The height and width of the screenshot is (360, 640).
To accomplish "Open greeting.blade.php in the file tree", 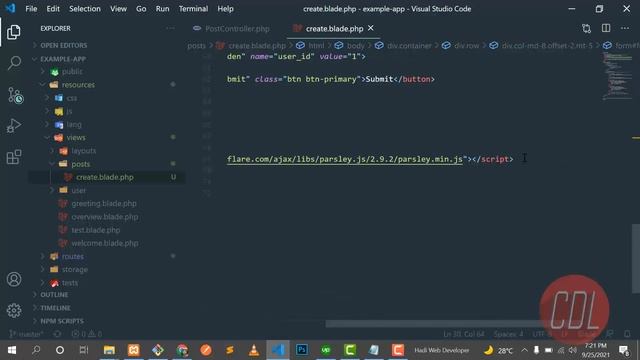I will pyautogui.click(x=104, y=203).
